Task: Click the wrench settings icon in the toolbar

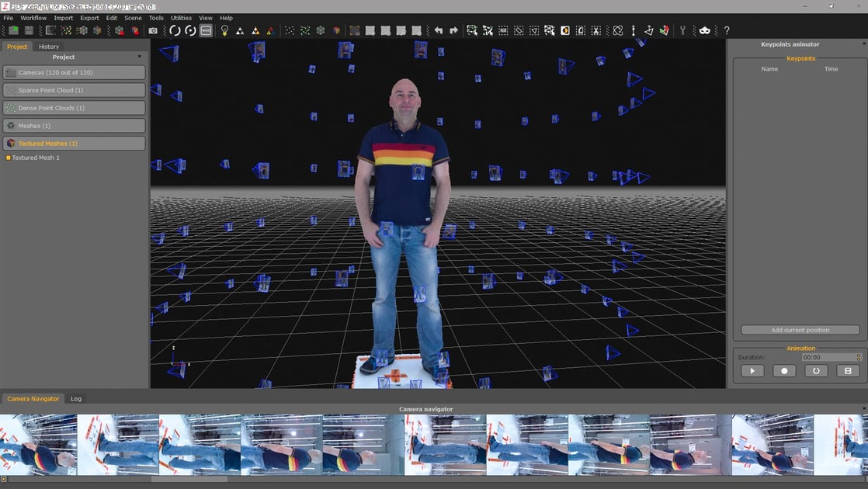Action: pyautogui.click(x=682, y=30)
